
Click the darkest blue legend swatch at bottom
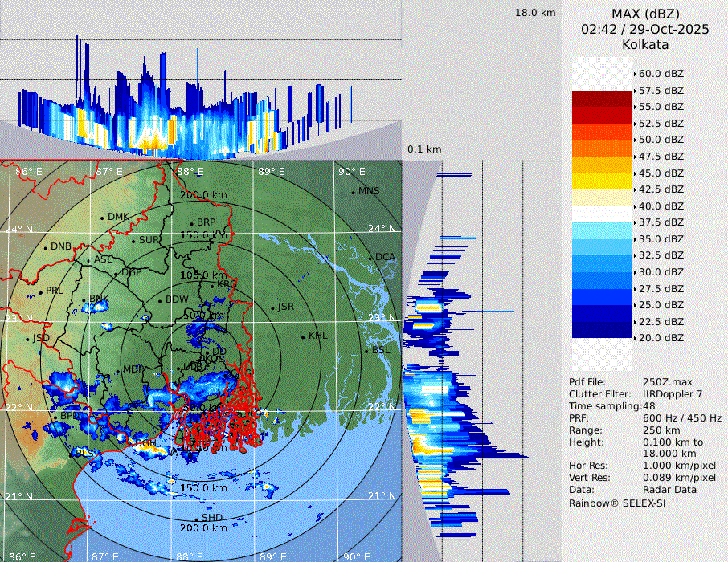point(602,330)
